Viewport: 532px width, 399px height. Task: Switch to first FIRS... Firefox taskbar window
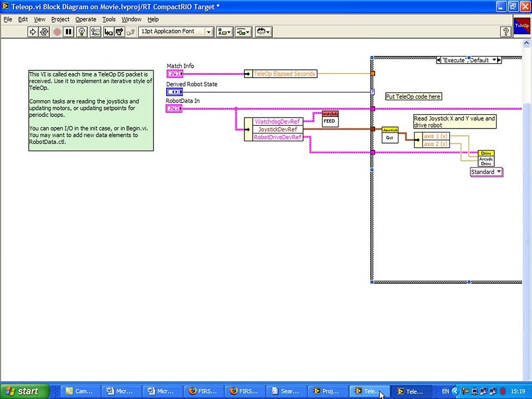tap(203, 391)
